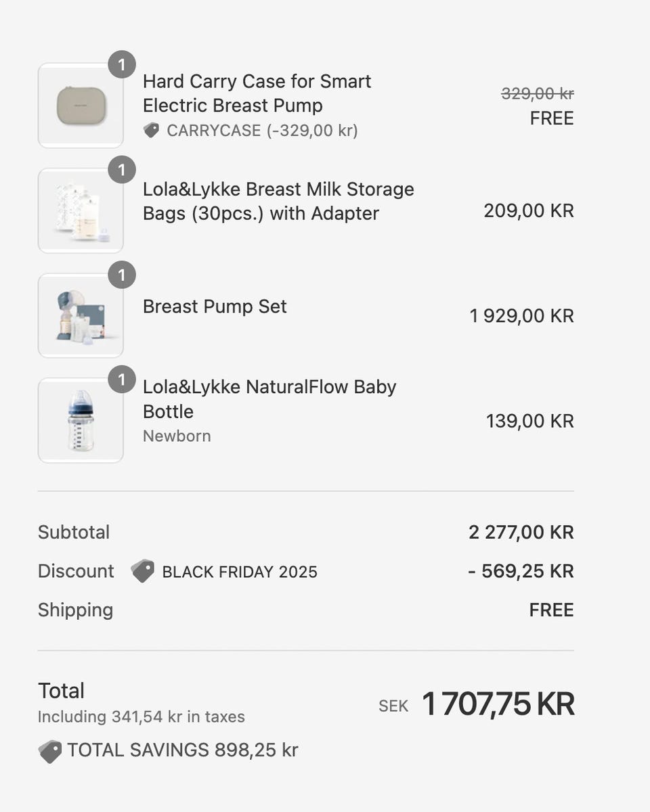The image size is (650, 812).
Task: Click the Total Savings tag icon
Action: (x=50, y=751)
